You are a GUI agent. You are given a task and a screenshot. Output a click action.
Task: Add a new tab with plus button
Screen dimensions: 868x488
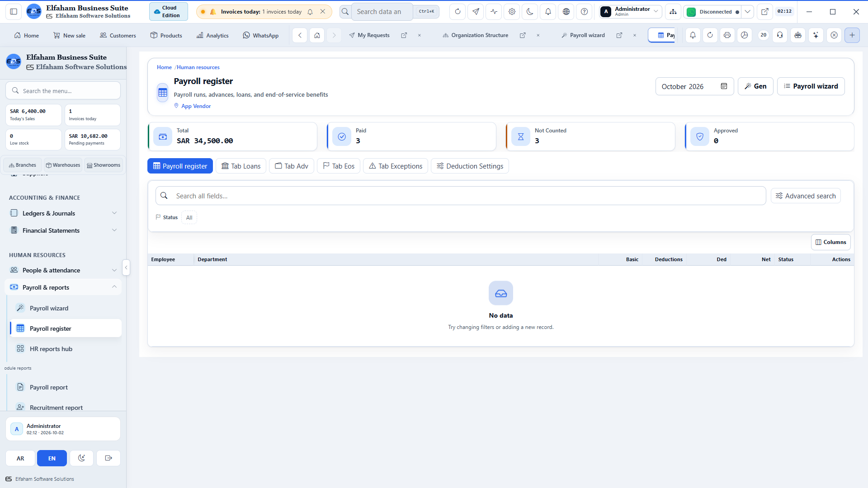coord(852,35)
